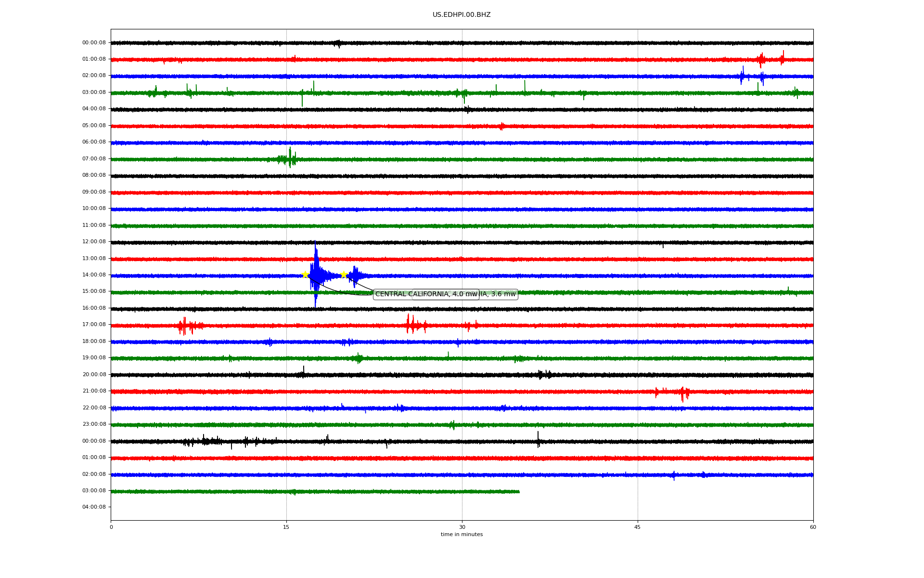924x578 pixels.
Task: Click the 60 tick on the x-axis
Action: pos(813,527)
